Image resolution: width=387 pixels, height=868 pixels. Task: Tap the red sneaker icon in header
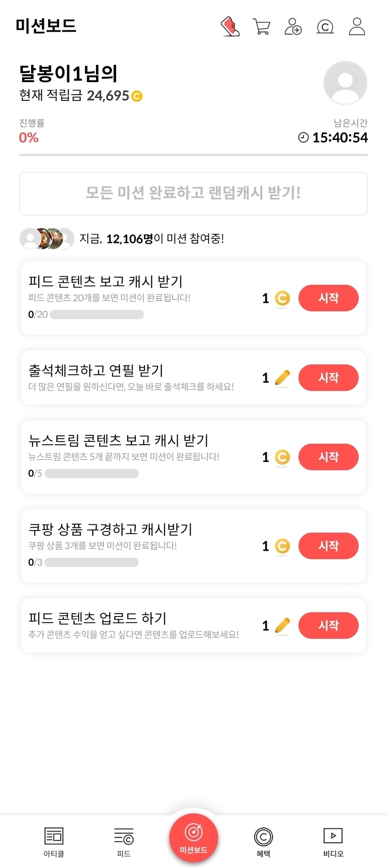pyautogui.click(x=230, y=27)
